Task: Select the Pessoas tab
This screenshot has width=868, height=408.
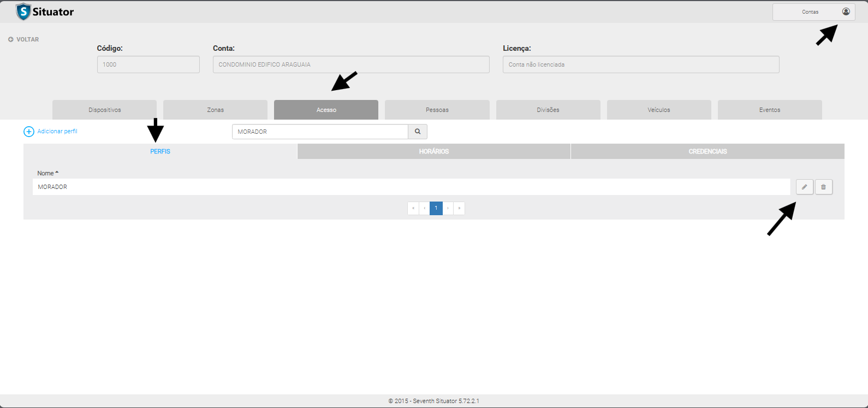Action: click(437, 110)
